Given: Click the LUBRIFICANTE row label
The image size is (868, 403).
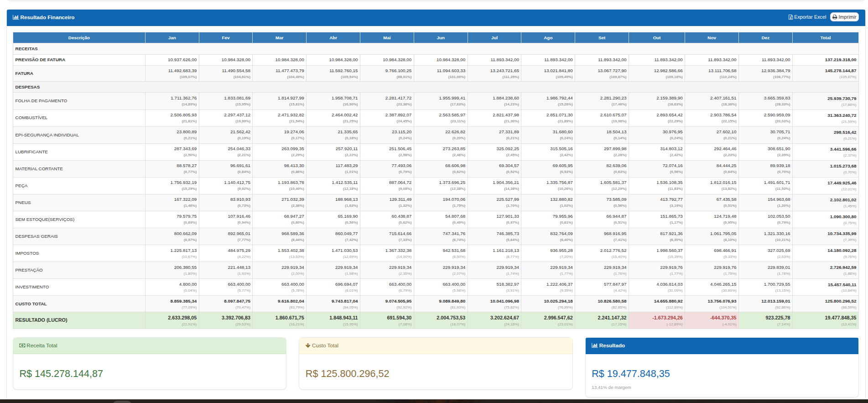Looking at the screenshot, I should point(31,152).
